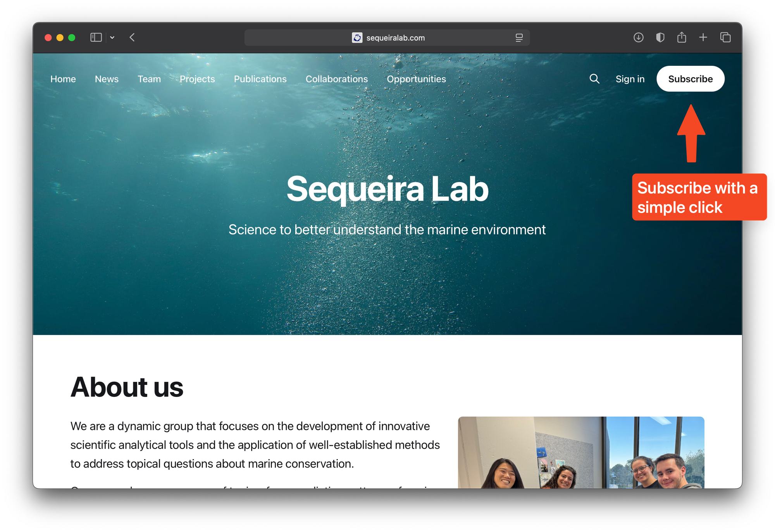Toggle the Safari sidebar panel icon
This screenshot has height=532, width=775.
coord(96,38)
